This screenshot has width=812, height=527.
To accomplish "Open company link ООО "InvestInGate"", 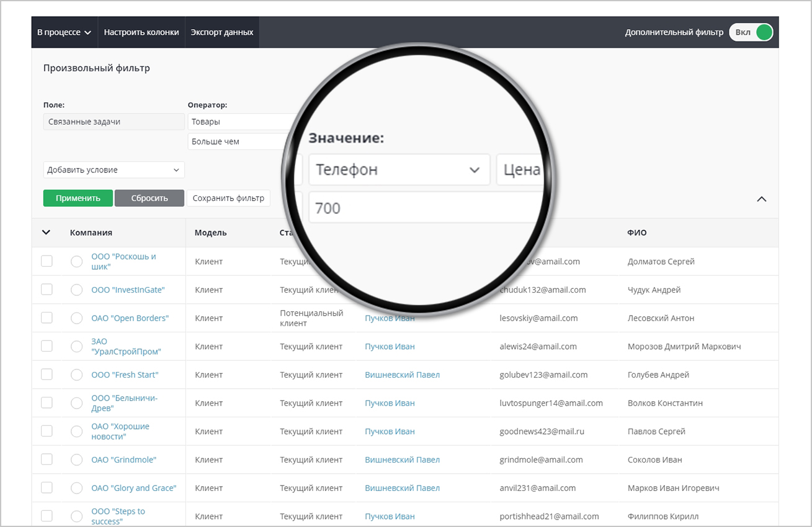I will [128, 290].
